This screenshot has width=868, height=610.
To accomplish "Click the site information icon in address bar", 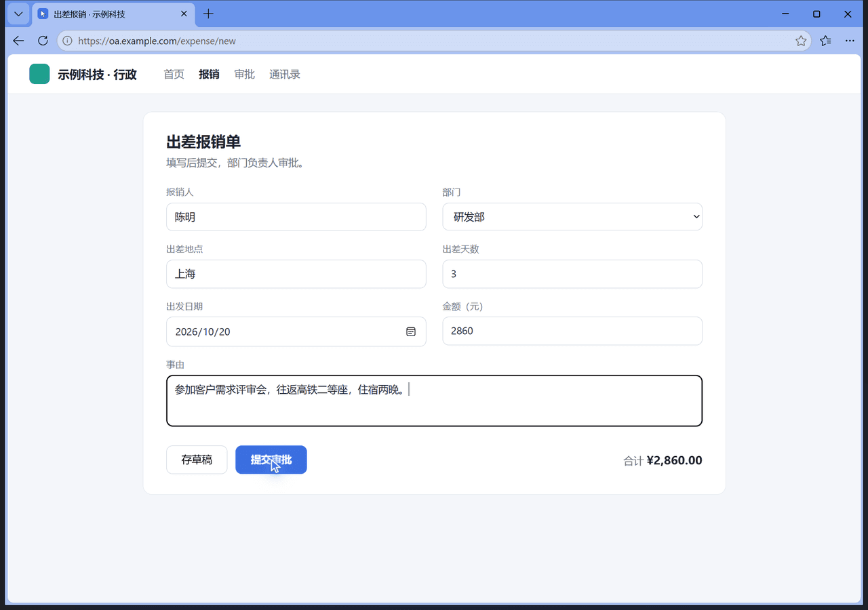I will pos(67,41).
